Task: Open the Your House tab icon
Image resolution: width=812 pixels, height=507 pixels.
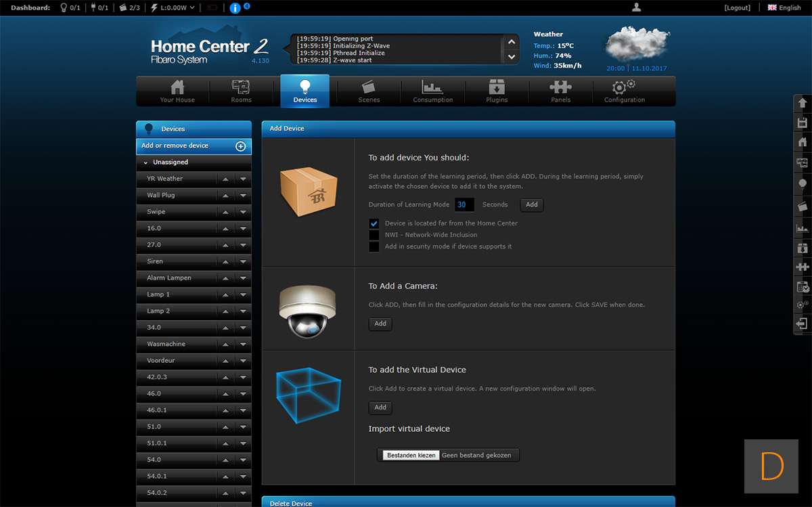Action: click(177, 87)
